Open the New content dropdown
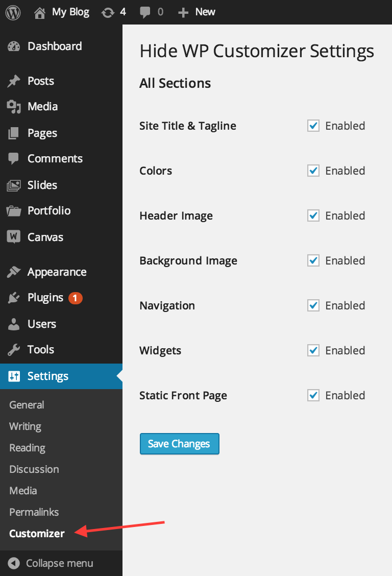392x576 pixels. tap(197, 12)
